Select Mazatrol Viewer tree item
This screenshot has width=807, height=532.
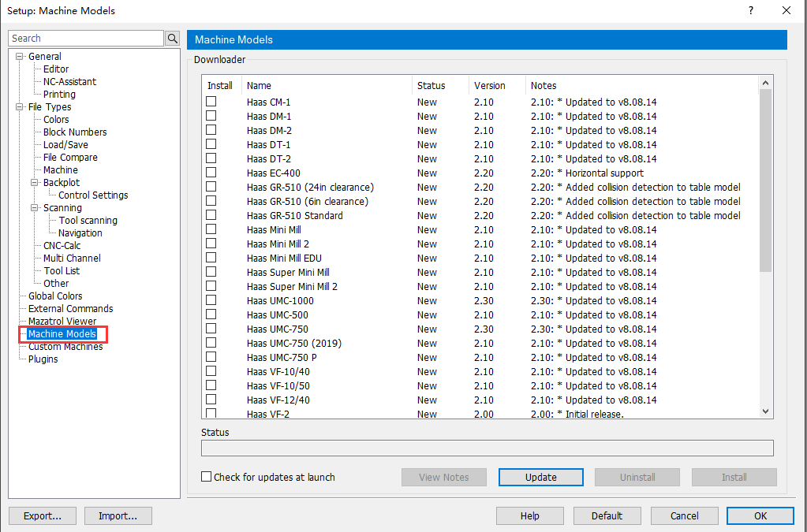click(x=62, y=321)
